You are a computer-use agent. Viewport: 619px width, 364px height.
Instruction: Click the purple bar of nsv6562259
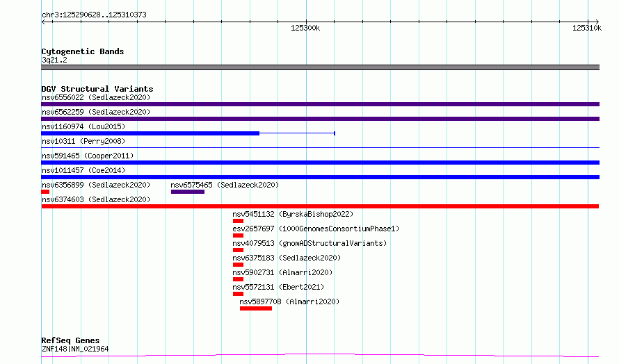[x=320, y=119]
